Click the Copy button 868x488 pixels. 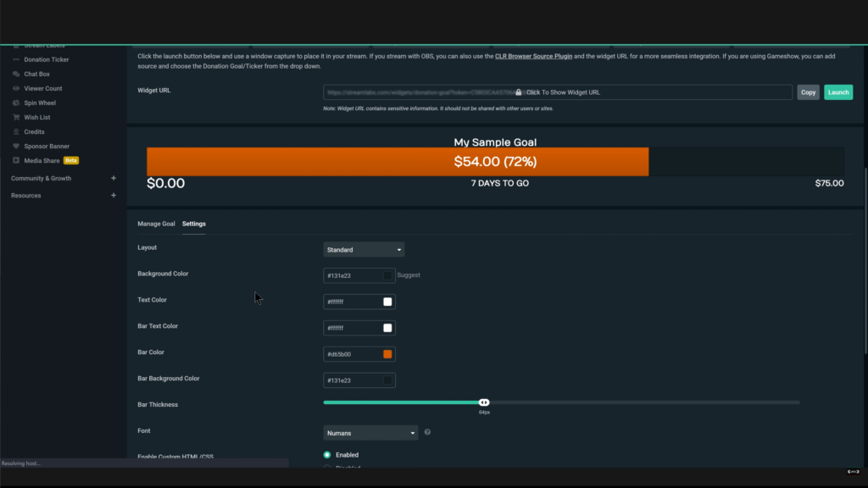coord(808,92)
